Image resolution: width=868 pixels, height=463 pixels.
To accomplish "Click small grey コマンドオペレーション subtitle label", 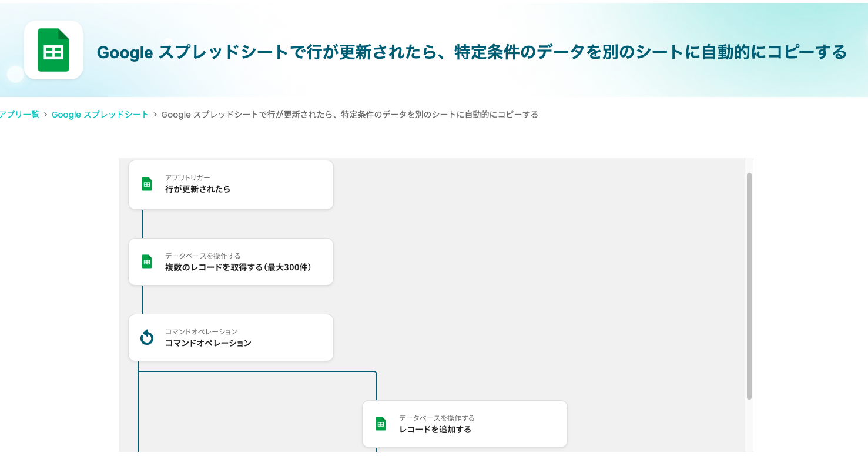I will click(x=201, y=331).
